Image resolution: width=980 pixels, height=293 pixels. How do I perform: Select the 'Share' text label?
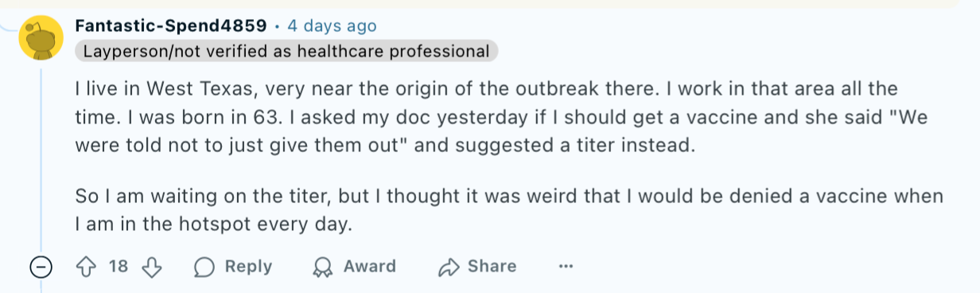point(492,267)
